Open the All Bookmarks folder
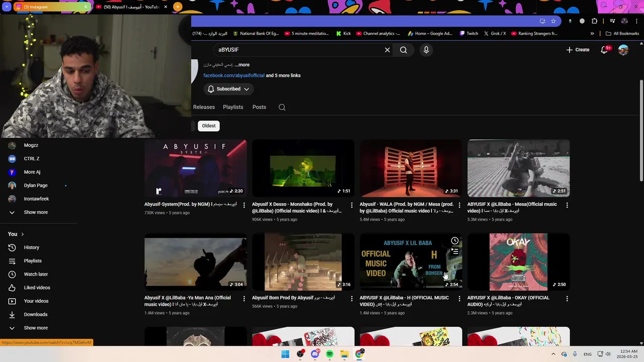 [x=622, y=34]
